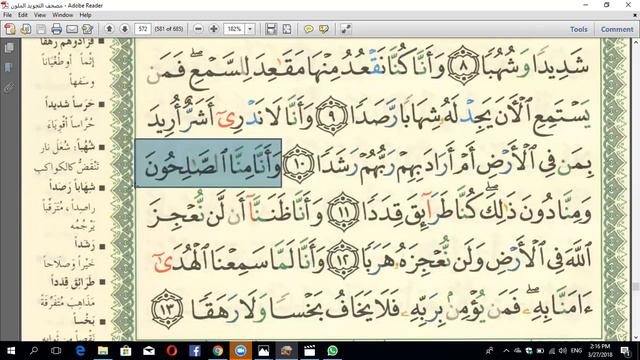This screenshot has height=360, width=640.
Task: Click the grayed-out save file icon
Action: click(x=41, y=29)
